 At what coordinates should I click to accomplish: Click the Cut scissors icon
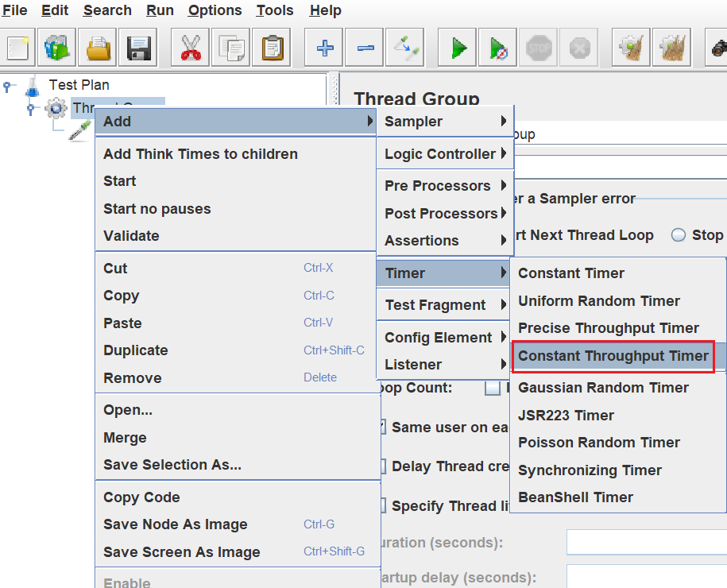click(191, 48)
